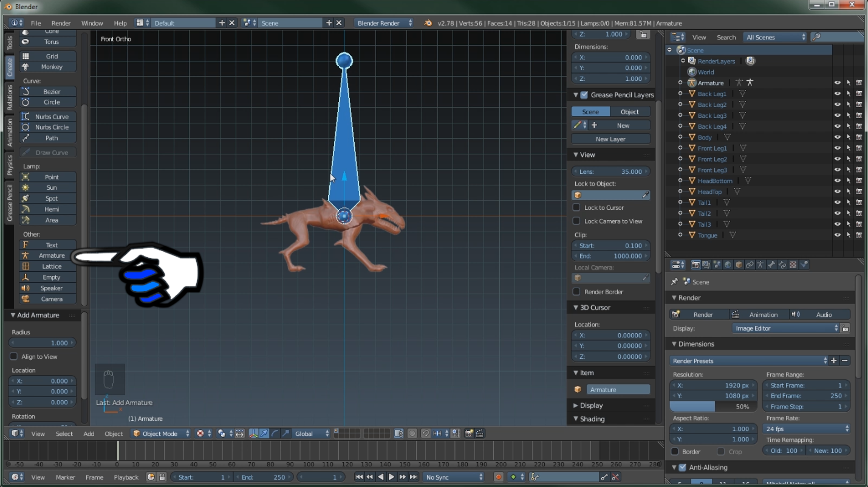The height and width of the screenshot is (487, 868).
Task: Open the Help menu
Action: coord(120,23)
